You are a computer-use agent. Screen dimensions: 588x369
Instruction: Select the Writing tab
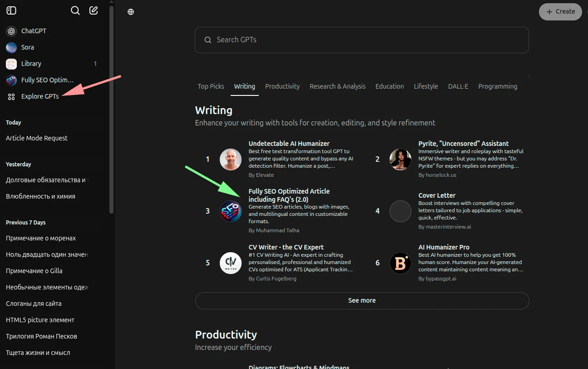tap(245, 86)
